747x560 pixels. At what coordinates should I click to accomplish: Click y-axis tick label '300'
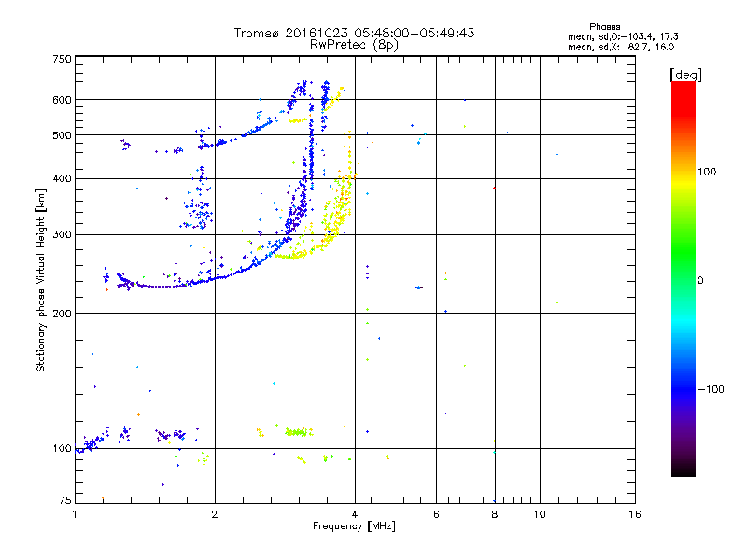[62, 235]
